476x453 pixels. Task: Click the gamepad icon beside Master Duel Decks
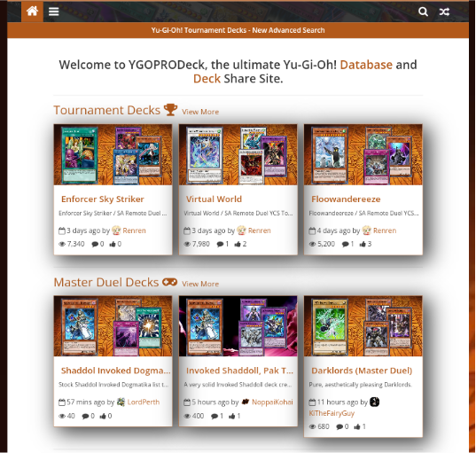tap(169, 282)
